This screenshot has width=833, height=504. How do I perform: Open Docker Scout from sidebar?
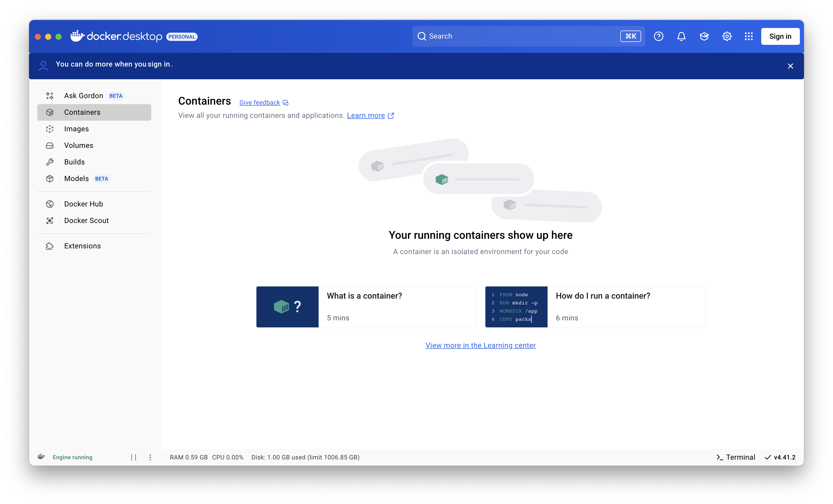(86, 220)
